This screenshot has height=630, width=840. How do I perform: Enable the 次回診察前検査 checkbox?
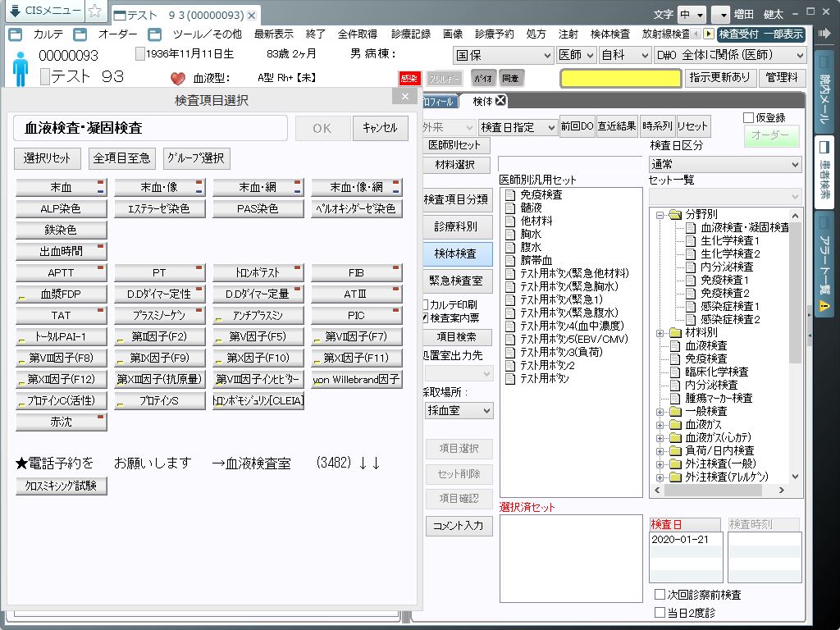[x=660, y=594]
